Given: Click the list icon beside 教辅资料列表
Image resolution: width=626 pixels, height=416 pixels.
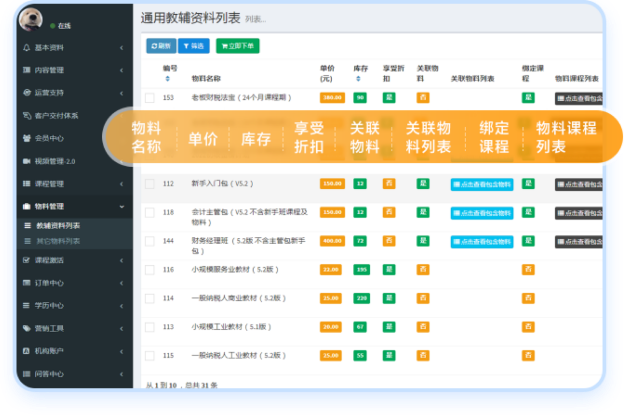Looking at the screenshot, I should tap(28, 226).
